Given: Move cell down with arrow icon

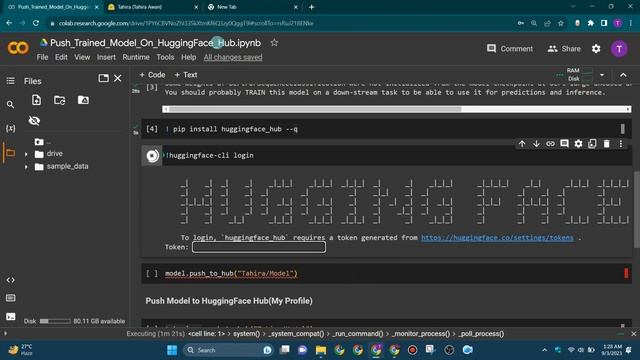Looking at the screenshot, I should coord(536,144).
